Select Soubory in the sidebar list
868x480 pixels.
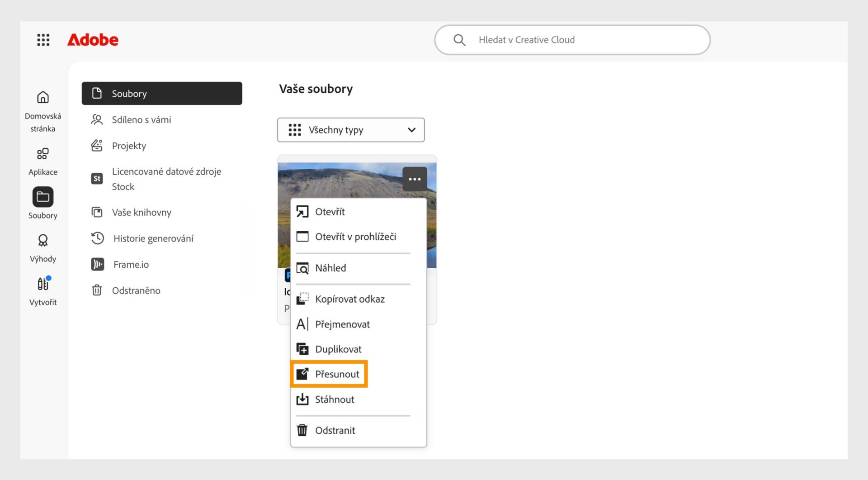click(x=162, y=93)
